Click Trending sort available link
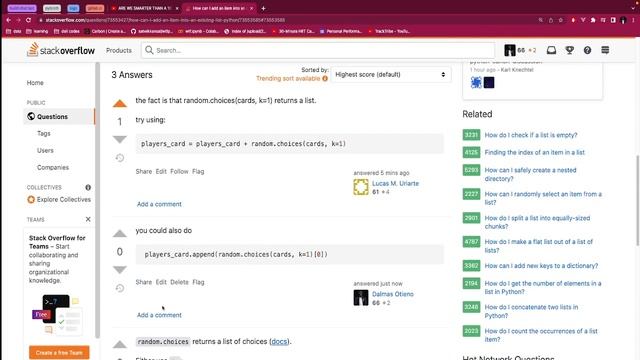The height and width of the screenshot is (360, 640). coord(288,78)
